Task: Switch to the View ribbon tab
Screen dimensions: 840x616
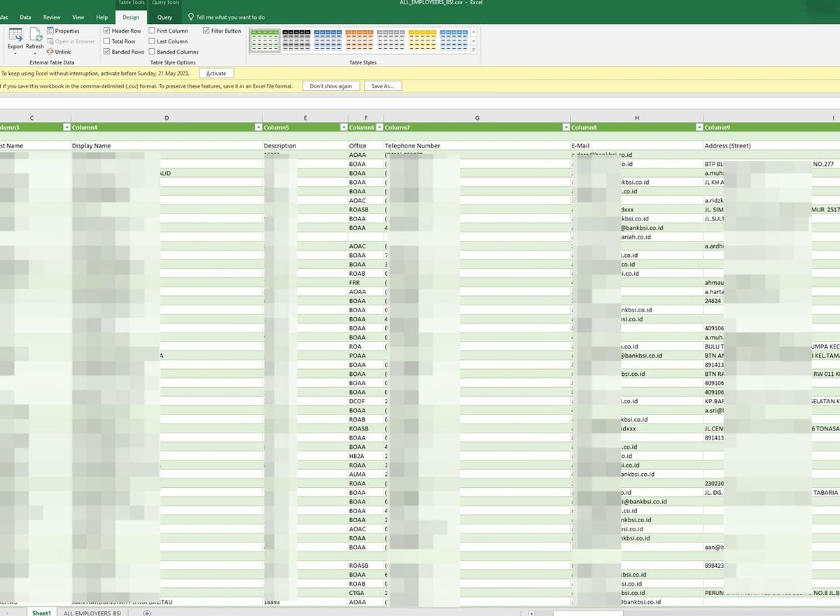Action: pyautogui.click(x=78, y=17)
